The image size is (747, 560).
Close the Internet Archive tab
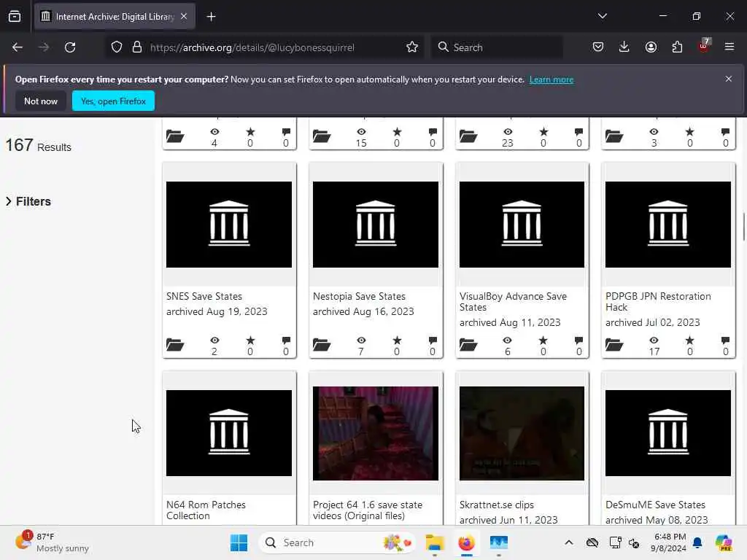pyautogui.click(x=184, y=16)
